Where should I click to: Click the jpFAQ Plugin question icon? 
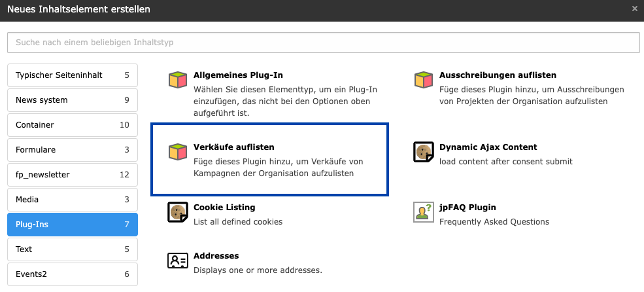(424, 212)
